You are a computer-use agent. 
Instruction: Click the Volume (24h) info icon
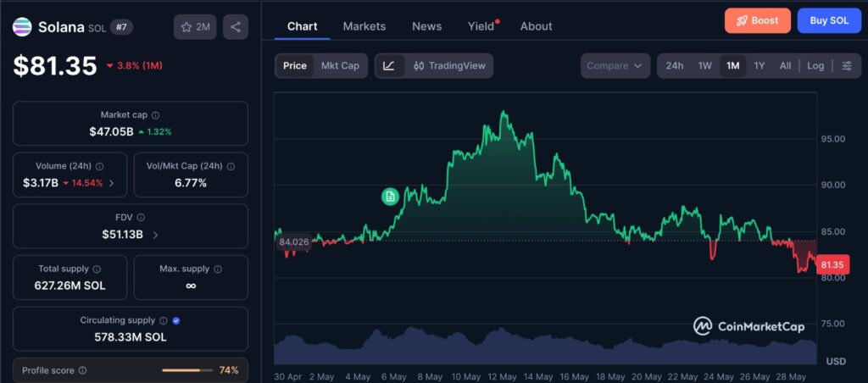[100, 166]
